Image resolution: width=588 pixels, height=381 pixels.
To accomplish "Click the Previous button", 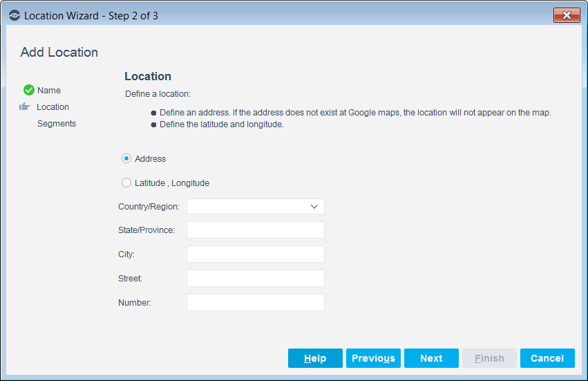I will [x=373, y=358].
